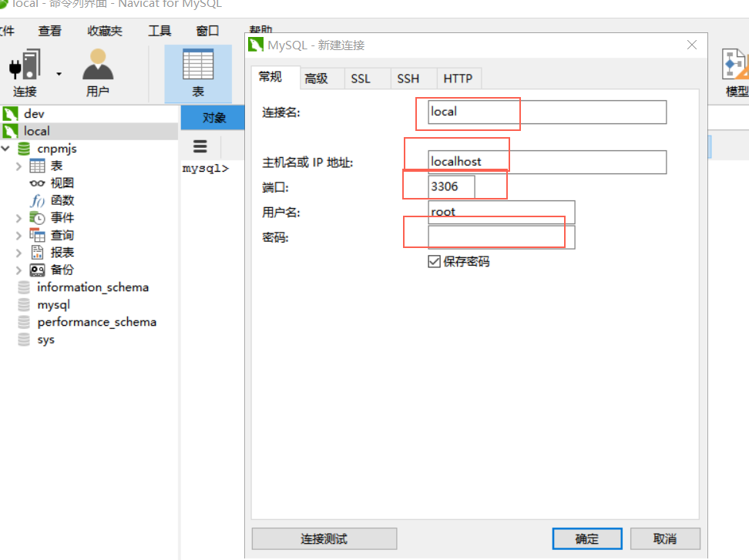Screen dimensions: 749x560
Task: Open the 收藏夹 favorites menu
Action: point(105,31)
